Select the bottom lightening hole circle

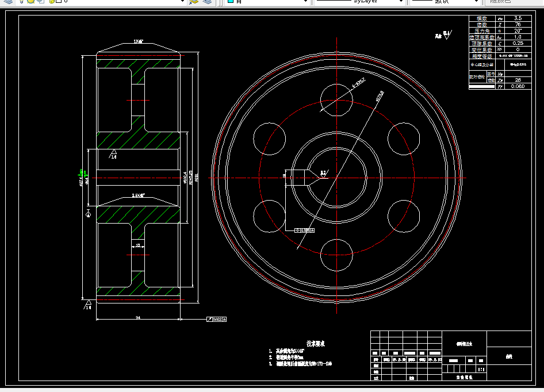[x=336, y=255]
